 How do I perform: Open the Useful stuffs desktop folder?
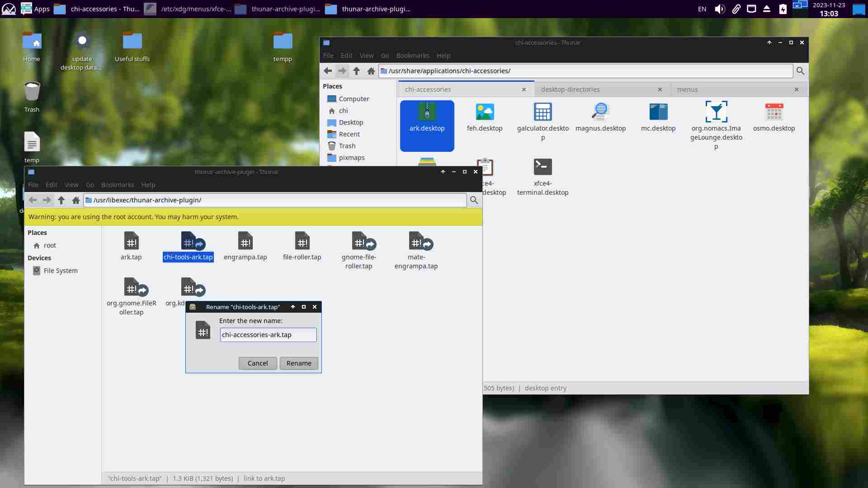(132, 42)
